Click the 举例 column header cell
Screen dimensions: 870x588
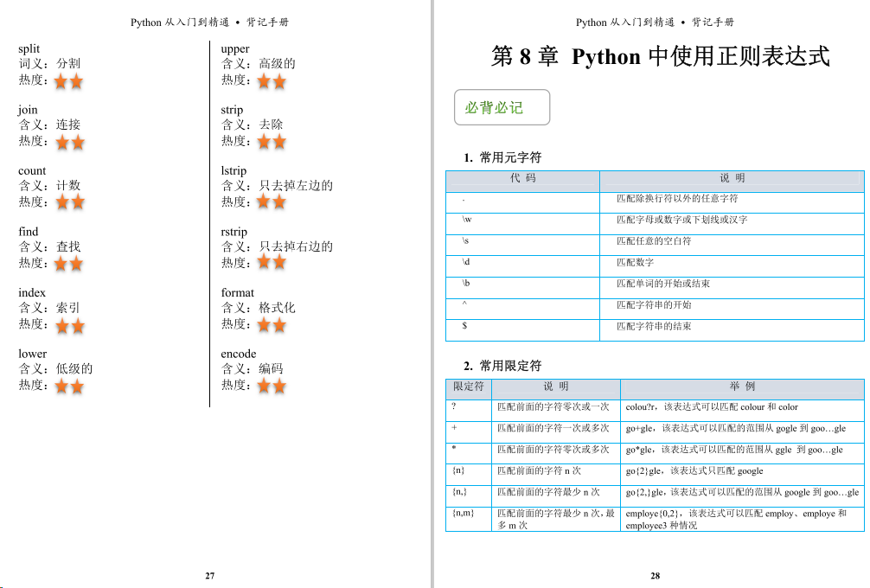tap(742, 388)
